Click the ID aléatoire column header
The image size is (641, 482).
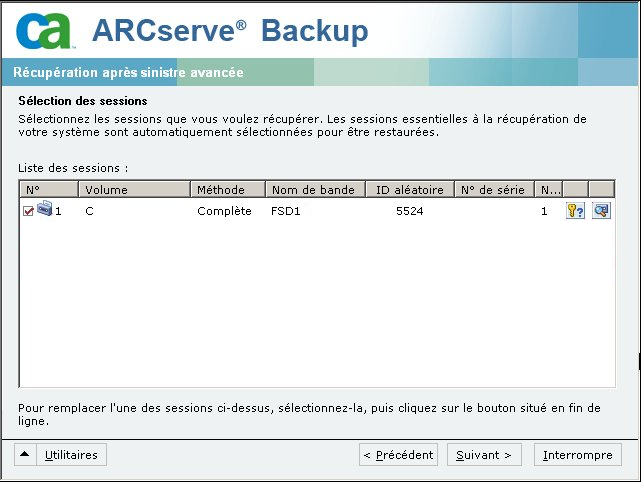point(408,189)
